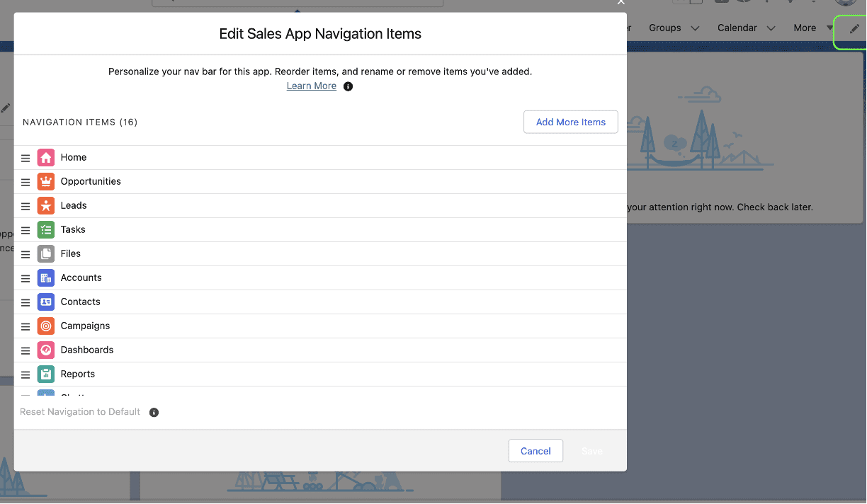Click the info icon beside Learn More
The height and width of the screenshot is (504, 867).
point(348,86)
